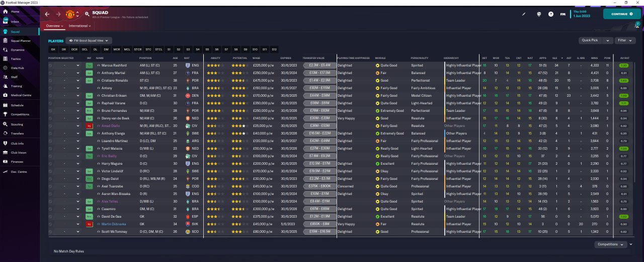Tick the selection circle for Antony
This screenshot has height=262, width=644.
point(50,88)
